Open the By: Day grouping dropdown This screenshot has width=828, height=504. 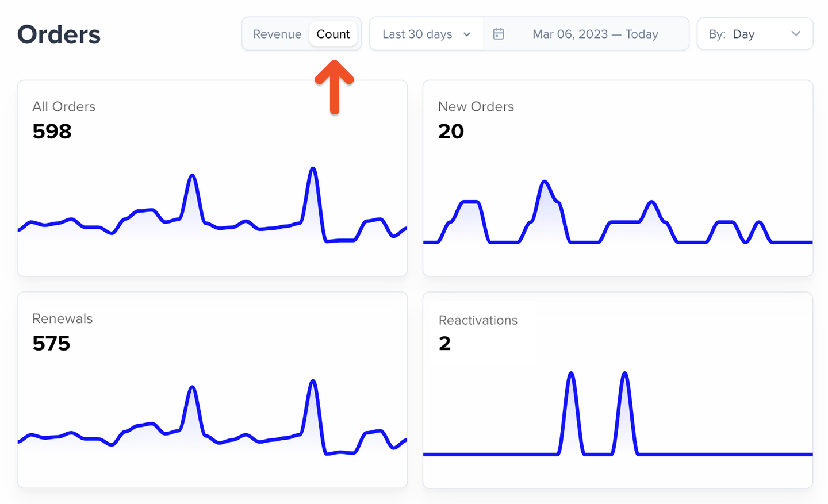coord(755,34)
